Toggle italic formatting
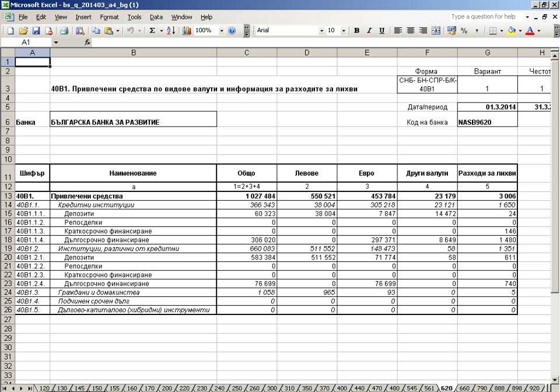 (x=369, y=31)
